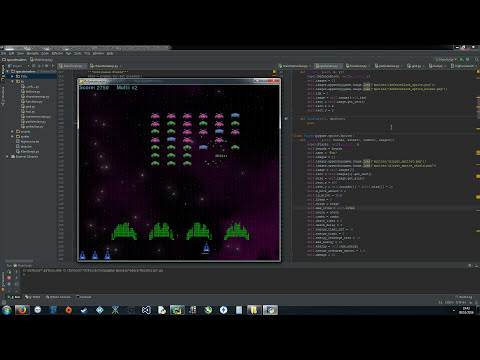Screen dimensions: 480x360
Task: Open Firefox from the taskbar
Action: tap(22, 310)
